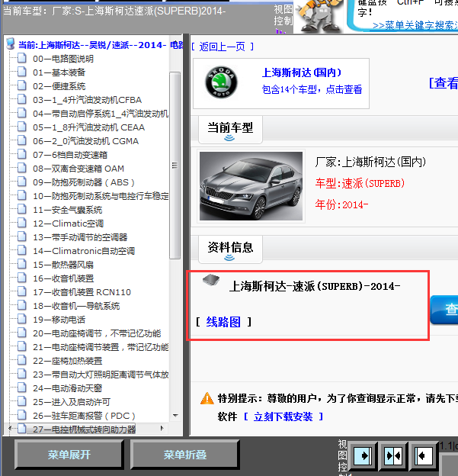Collapse the 资料信息 section header

pyautogui.click(x=230, y=249)
